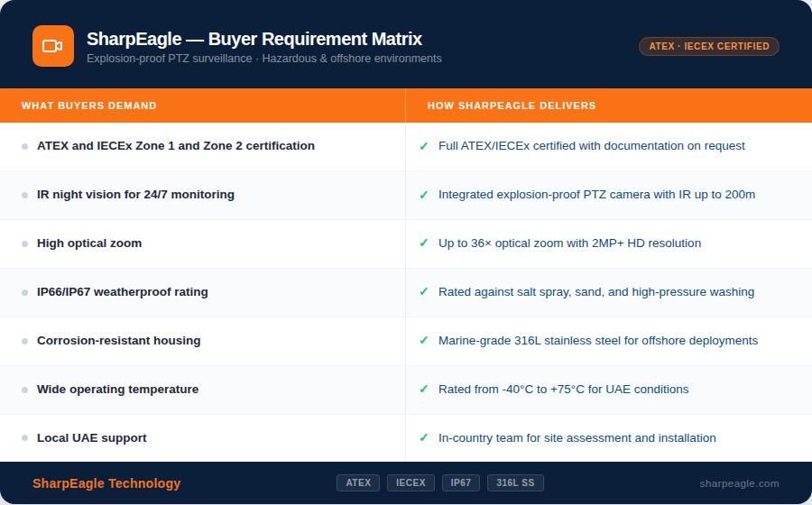Select the High optical zoom requirement
812x505 pixels.
tap(89, 243)
